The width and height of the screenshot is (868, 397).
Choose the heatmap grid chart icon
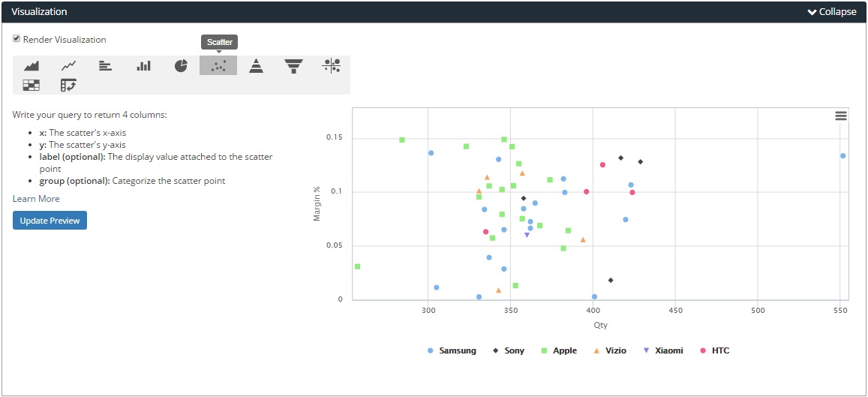pyautogui.click(x=32, y=85)
